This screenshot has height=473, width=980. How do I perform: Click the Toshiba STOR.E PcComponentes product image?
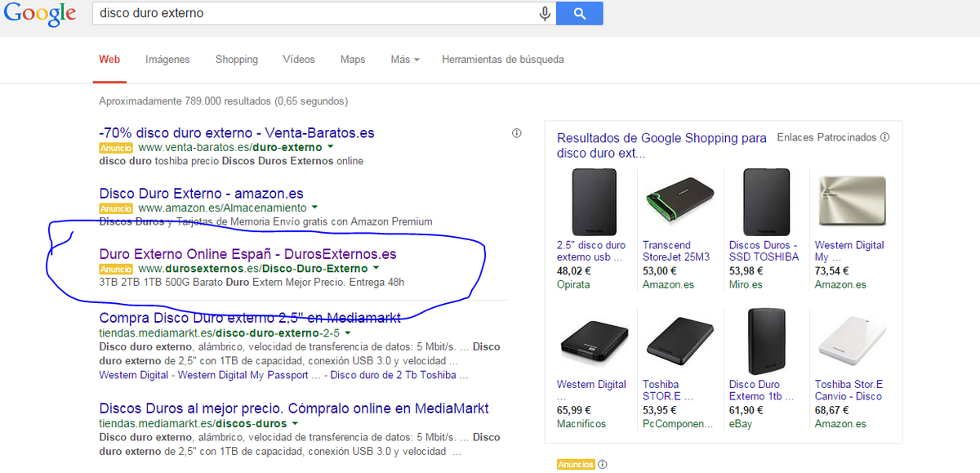[x=680, y=341]
